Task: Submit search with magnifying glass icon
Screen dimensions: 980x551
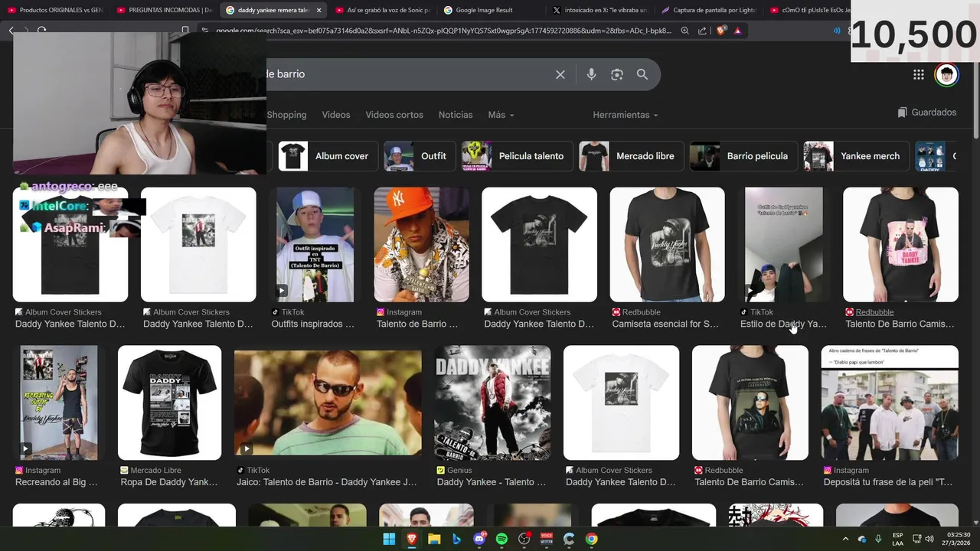Action: [642, 74]
